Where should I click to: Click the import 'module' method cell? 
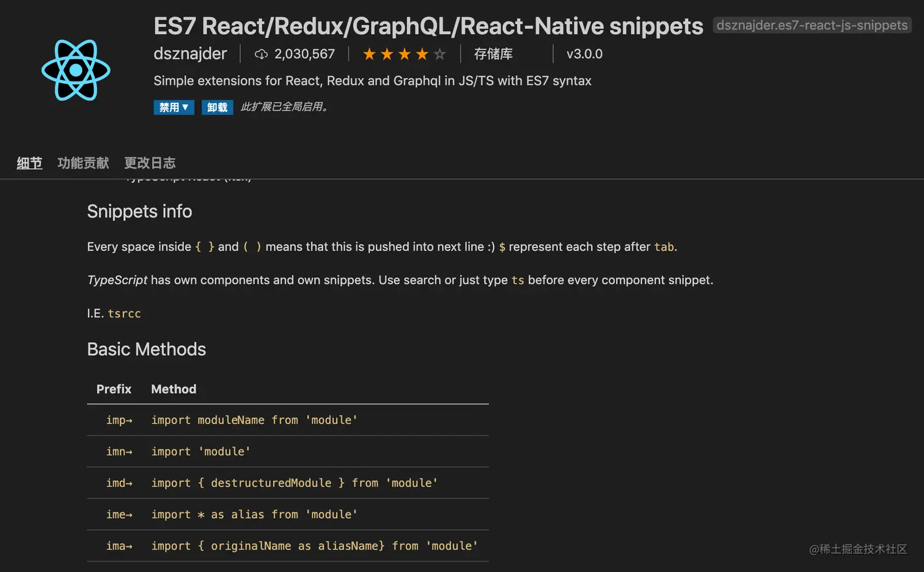(200, 452)
